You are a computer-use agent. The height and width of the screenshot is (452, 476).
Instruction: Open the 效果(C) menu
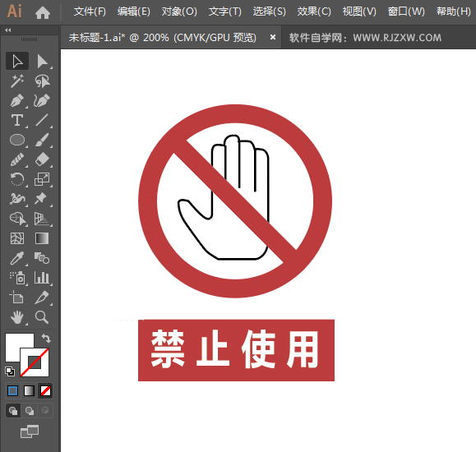coord(314,12)
